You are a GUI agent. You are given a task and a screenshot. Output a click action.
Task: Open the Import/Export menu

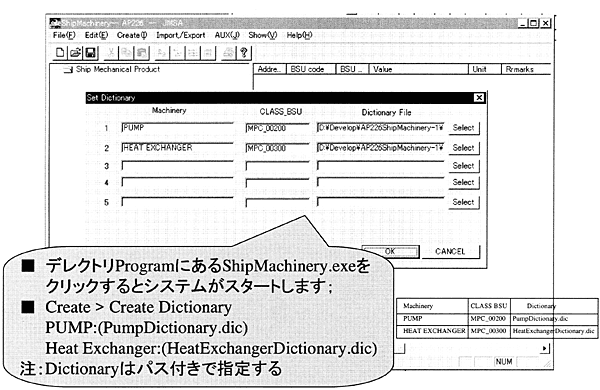pyautogui.click(x=181, y=35)
